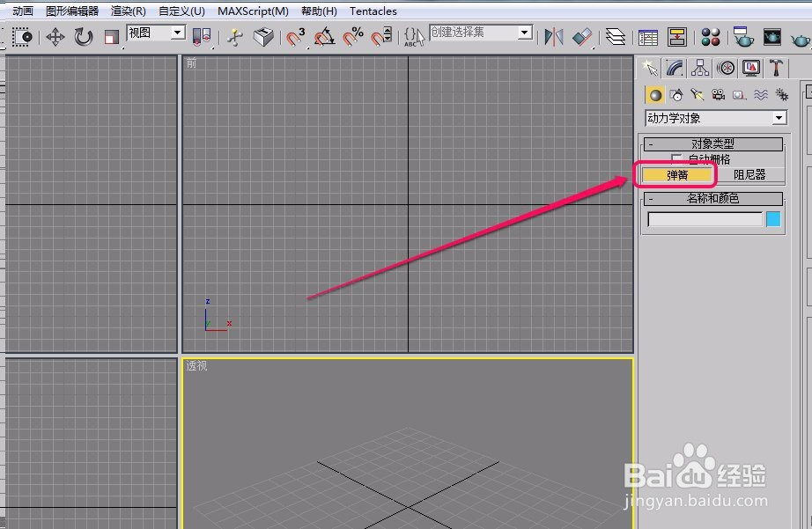Open the MAXScript(M) menu
This screenshot has width=812, height=529.
[x=254, y=11]
